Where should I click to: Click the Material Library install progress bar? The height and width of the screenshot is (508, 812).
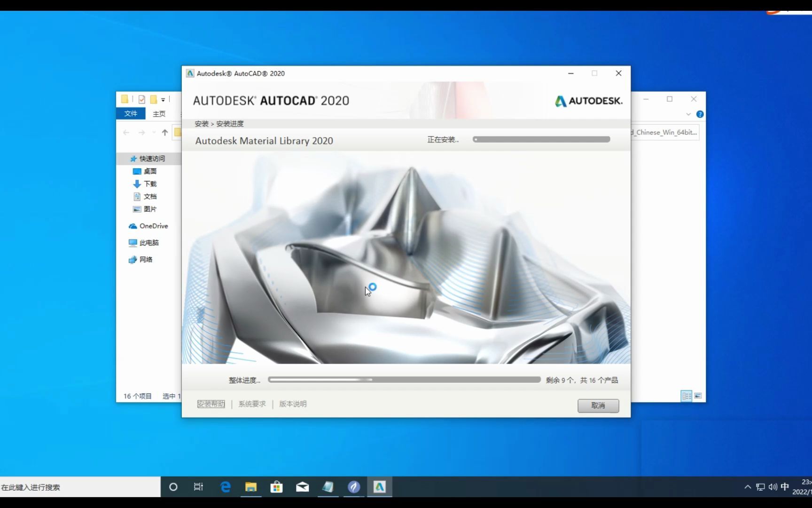[x=541, y=139]
